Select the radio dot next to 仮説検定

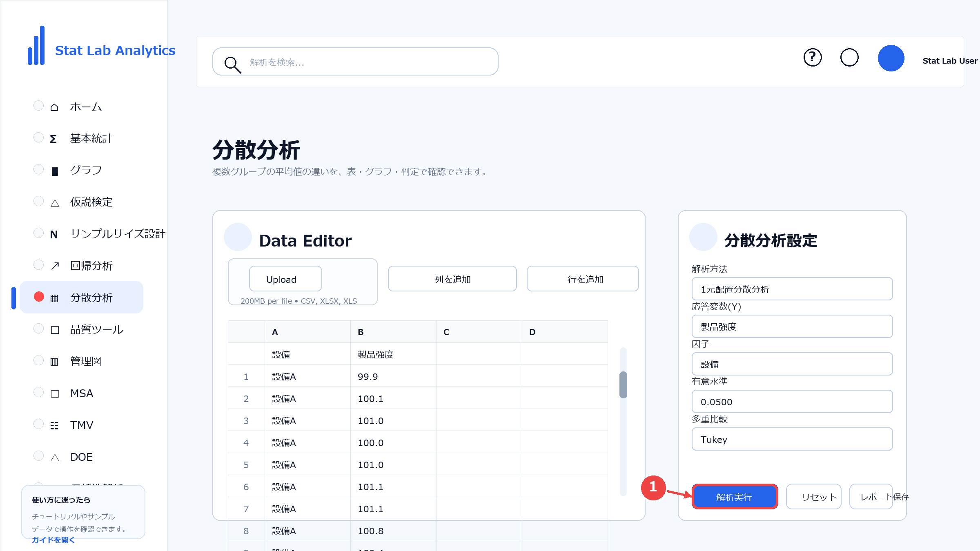pos(38,201)
